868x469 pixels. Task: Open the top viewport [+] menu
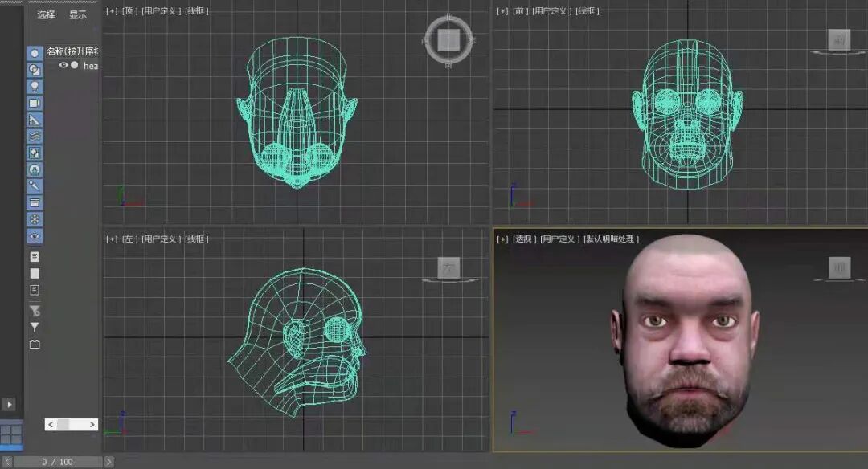pyautogui.click(x=112, y=10)
